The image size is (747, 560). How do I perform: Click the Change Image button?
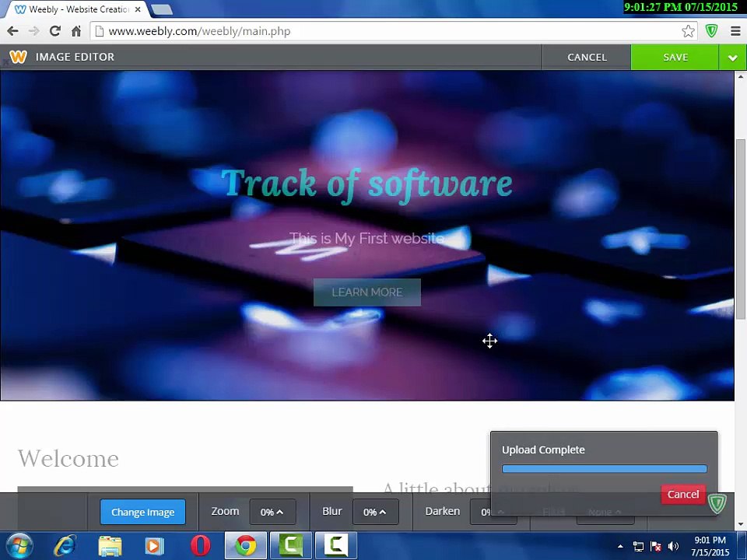click(x=142, y=513)
